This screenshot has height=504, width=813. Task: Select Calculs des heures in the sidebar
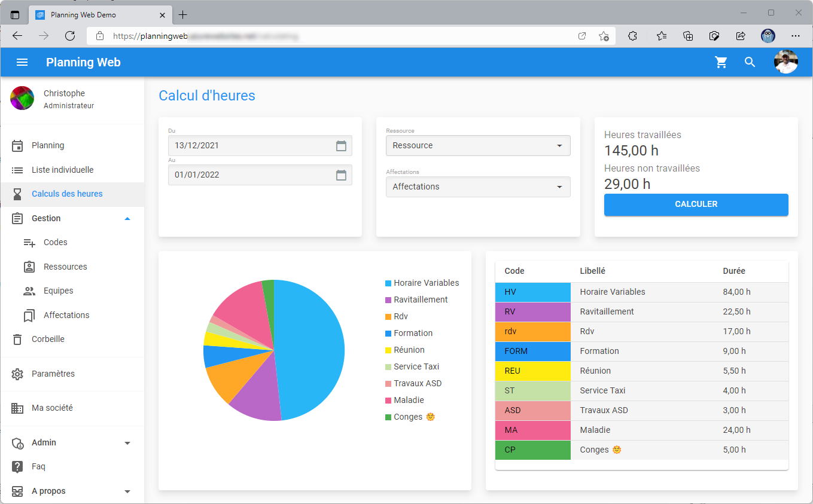[x=72, y=194]
